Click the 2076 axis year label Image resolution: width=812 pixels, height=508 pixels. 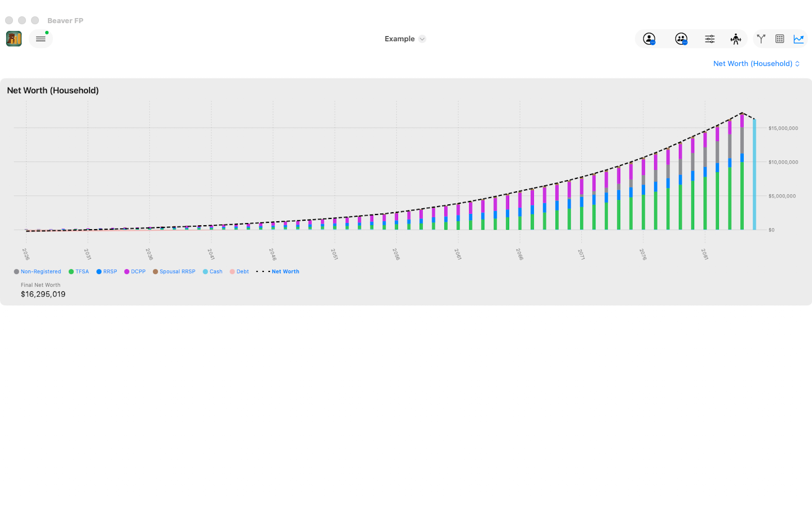pyautogui.click(x=643, y=255)
